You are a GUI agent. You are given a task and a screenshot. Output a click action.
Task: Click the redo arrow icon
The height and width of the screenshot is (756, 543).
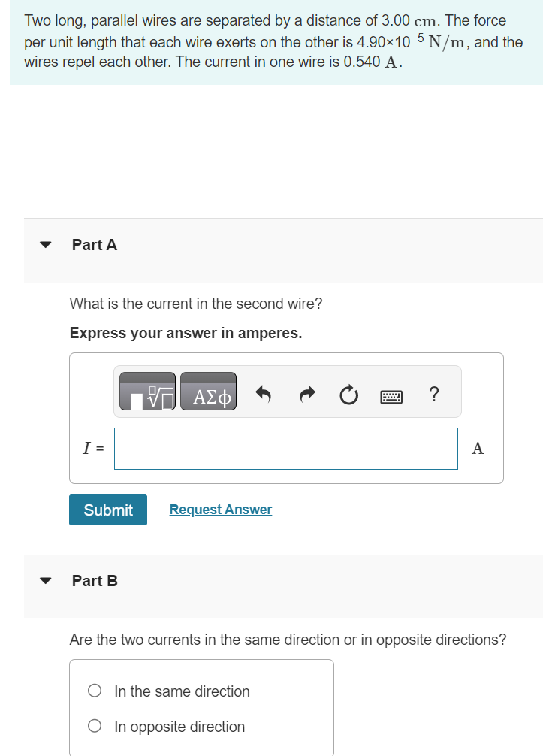coord(307,395)
